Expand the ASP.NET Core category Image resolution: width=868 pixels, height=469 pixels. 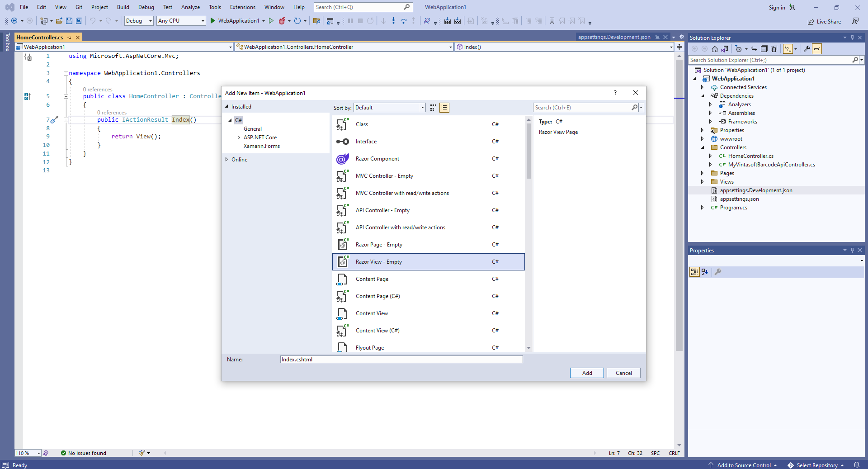239,137
